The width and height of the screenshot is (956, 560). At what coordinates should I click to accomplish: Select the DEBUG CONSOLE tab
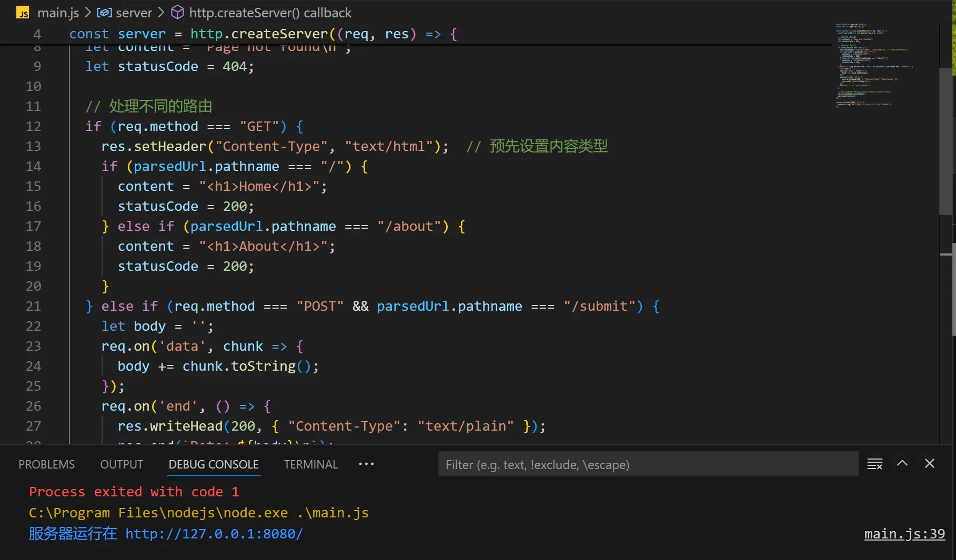[x=214, y=464]
